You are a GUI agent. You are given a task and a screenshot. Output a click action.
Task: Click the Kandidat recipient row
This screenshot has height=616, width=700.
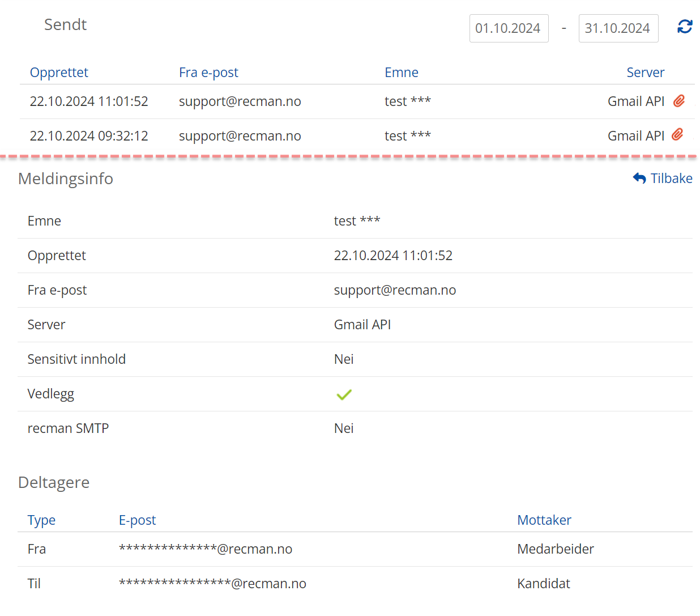[543, 584]
